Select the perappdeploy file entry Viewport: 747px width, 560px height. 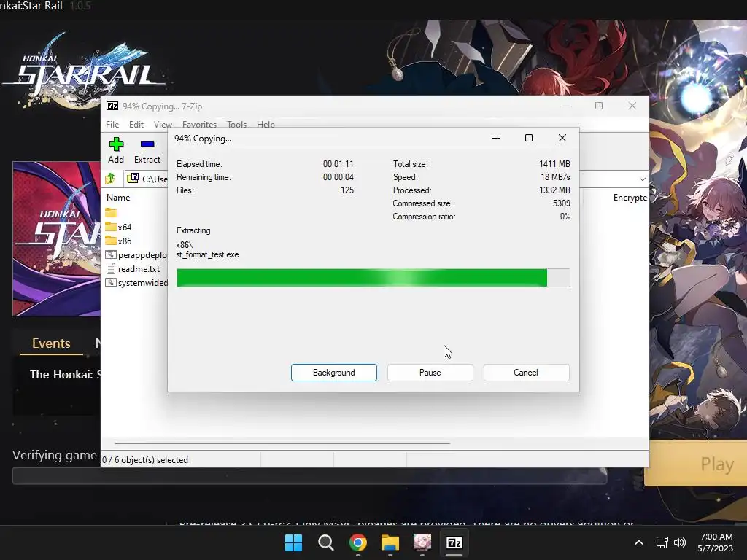pos(136,254)
